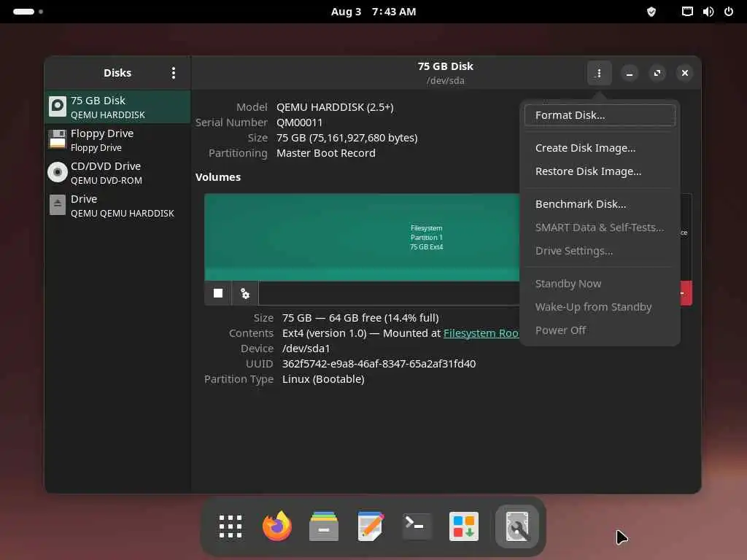
Task: Click the serial number QM00011
Action: [299, 122]
